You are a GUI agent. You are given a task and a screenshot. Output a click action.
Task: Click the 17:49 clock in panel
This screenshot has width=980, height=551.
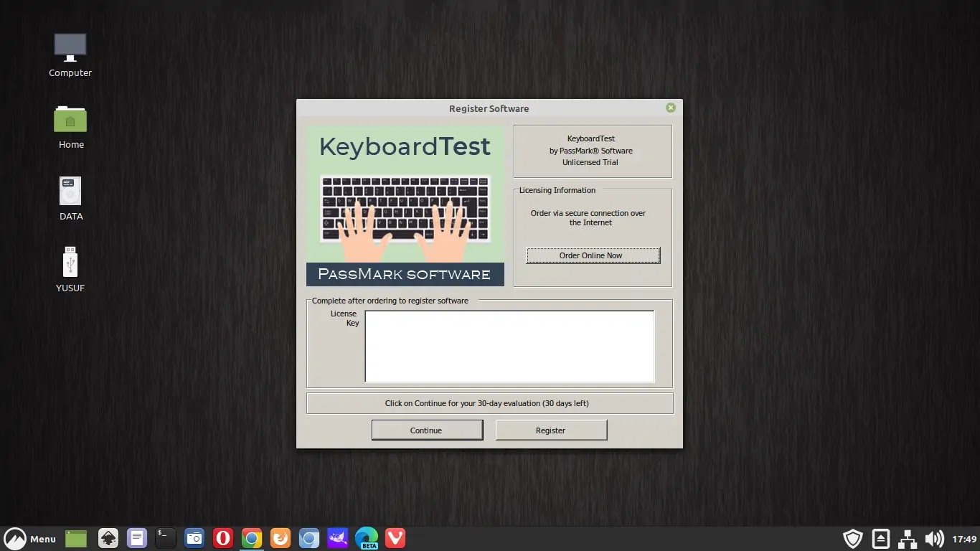coord(964,540)
